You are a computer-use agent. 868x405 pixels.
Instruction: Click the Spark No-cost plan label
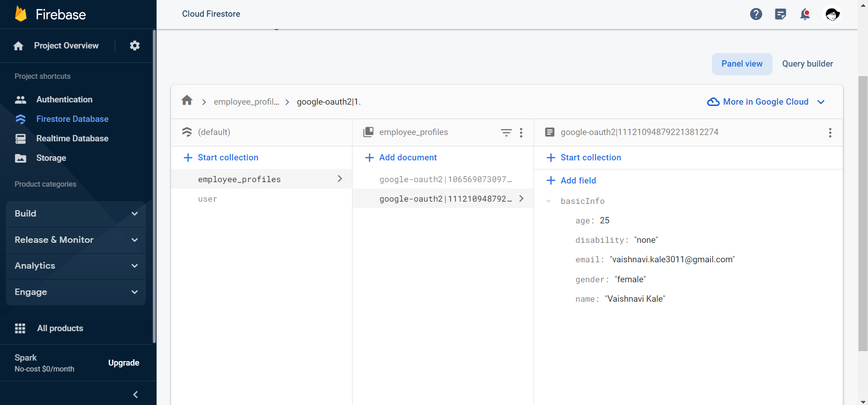(44, 363)
